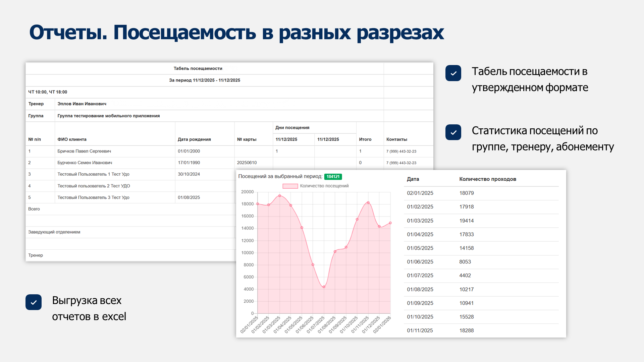Screen dimensions: 644x362
Task: Click the chart's lowest data point near 4402
Action: pos(324,287)
